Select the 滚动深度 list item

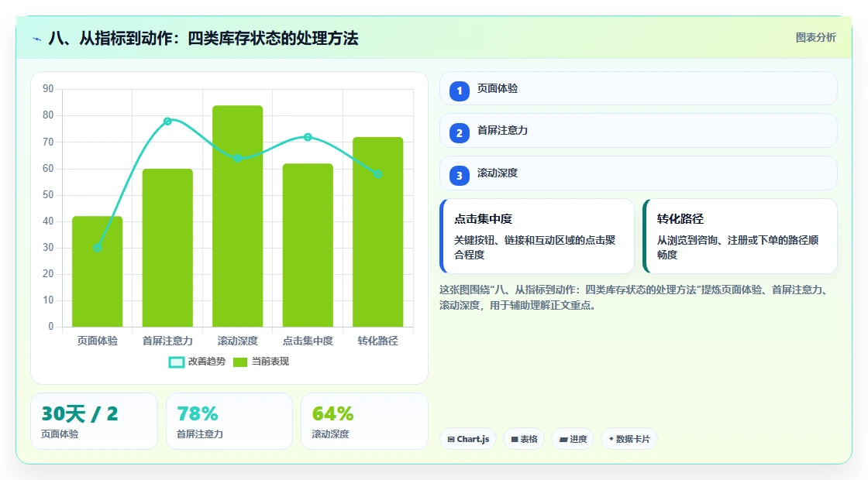(639, 173)
